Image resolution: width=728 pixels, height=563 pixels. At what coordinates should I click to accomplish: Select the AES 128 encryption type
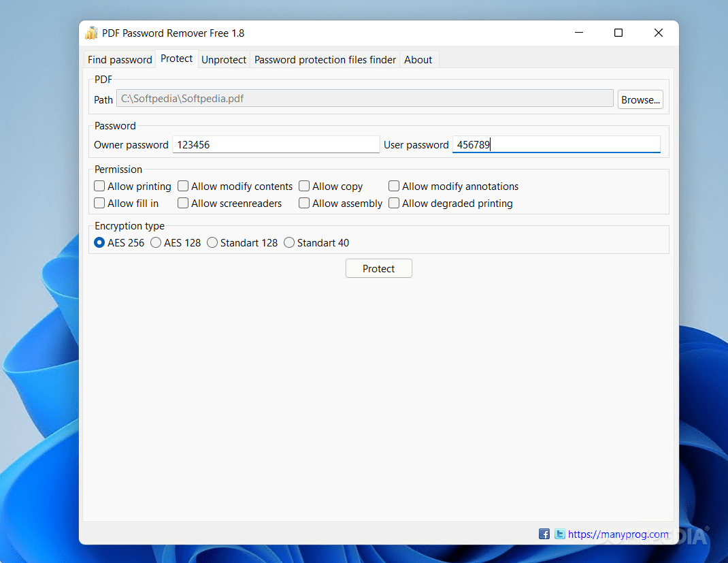click(155, 242)
